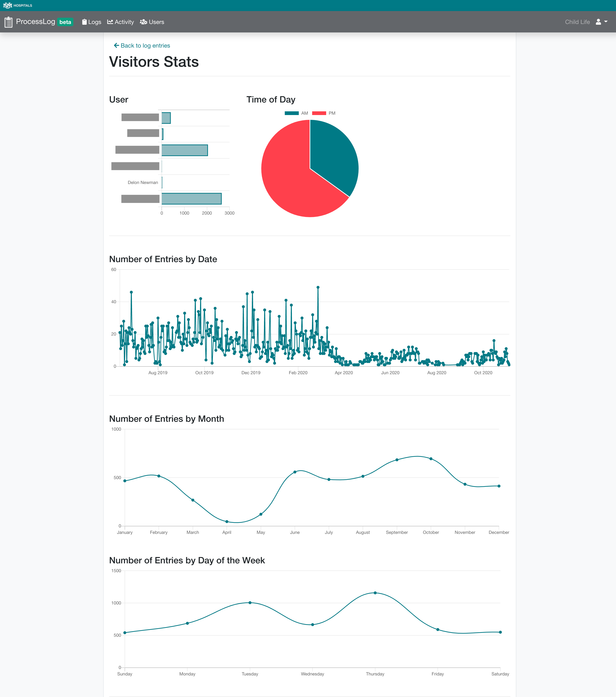
Task: Click the longest user bar at bottom
Action: coord(192,199)
